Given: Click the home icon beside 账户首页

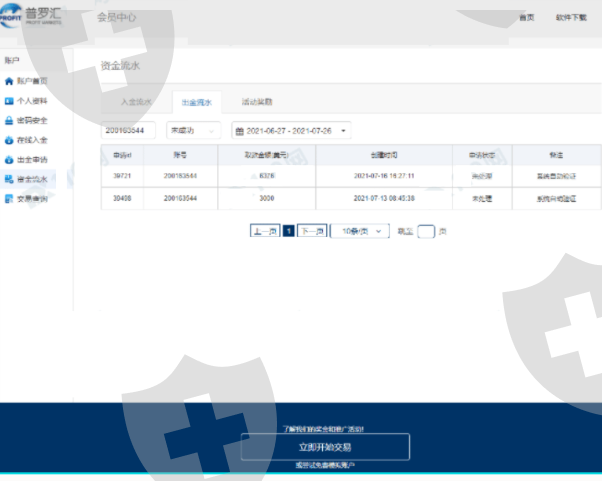Looking at the screenshot, I should (9, 81).
